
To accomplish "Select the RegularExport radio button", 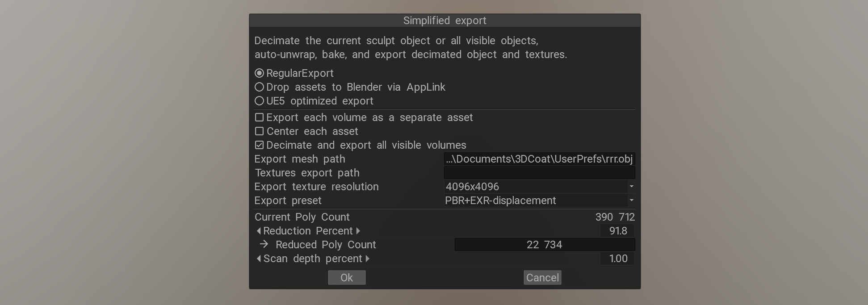I will coord(260,73).
